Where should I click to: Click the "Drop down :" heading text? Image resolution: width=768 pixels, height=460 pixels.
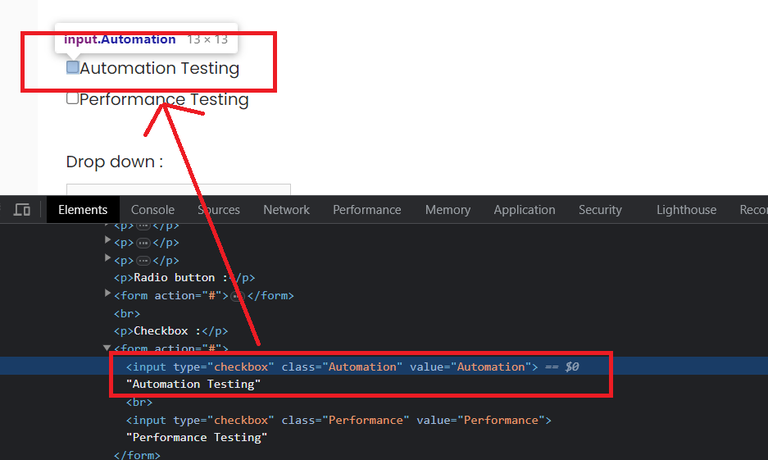(115, 162)
